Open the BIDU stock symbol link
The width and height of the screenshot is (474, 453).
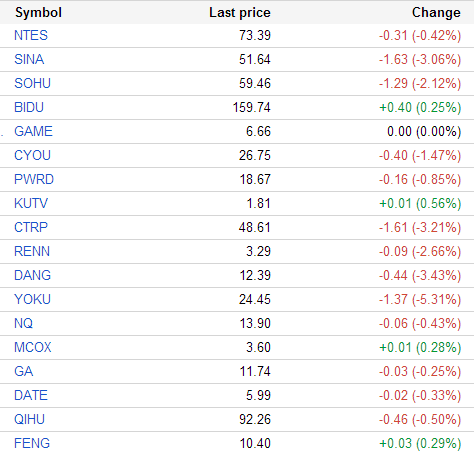click(x=29, y=107)
